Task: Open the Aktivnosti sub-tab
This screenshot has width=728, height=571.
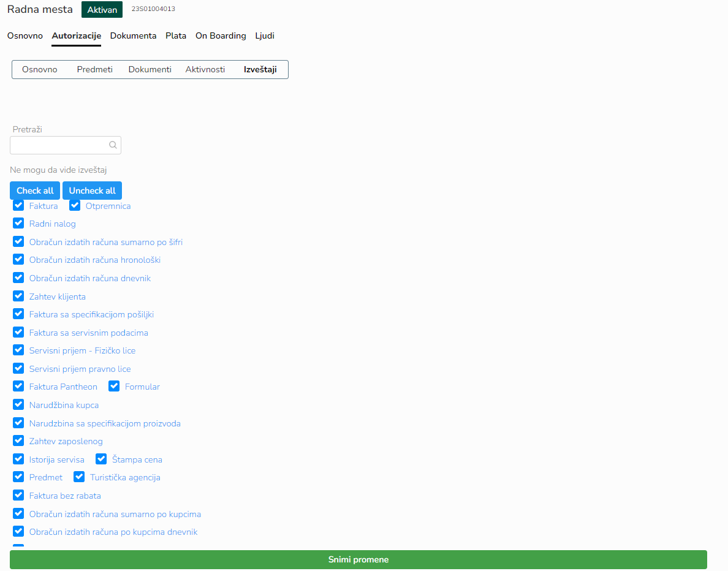Action: [x=205, y=69]
